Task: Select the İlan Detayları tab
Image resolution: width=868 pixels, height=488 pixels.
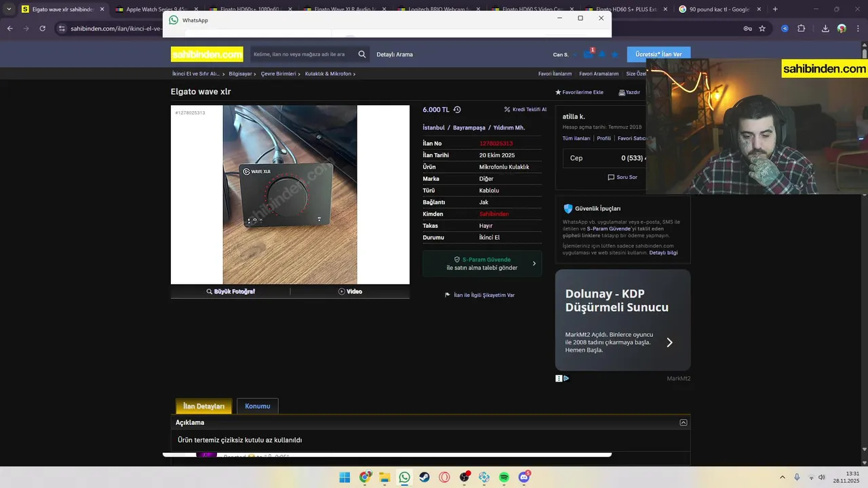Action: tap(203, 406)
